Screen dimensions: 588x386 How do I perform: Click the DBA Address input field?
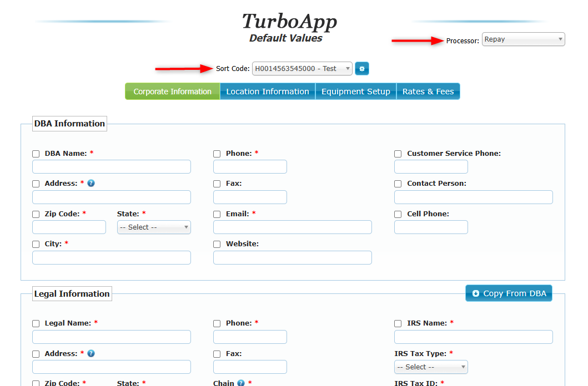[112, 197]
